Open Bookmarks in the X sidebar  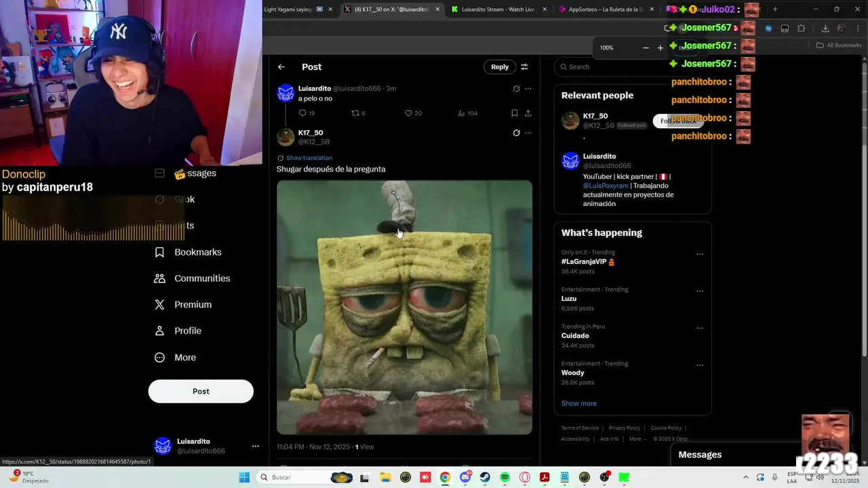pyautogui.click(x=189, y=252)
